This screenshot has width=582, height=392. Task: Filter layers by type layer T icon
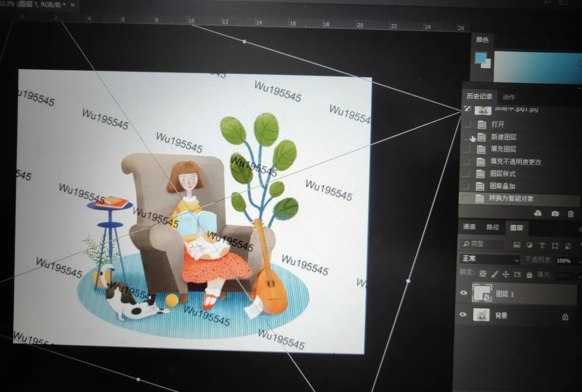[x=542, y=245]
